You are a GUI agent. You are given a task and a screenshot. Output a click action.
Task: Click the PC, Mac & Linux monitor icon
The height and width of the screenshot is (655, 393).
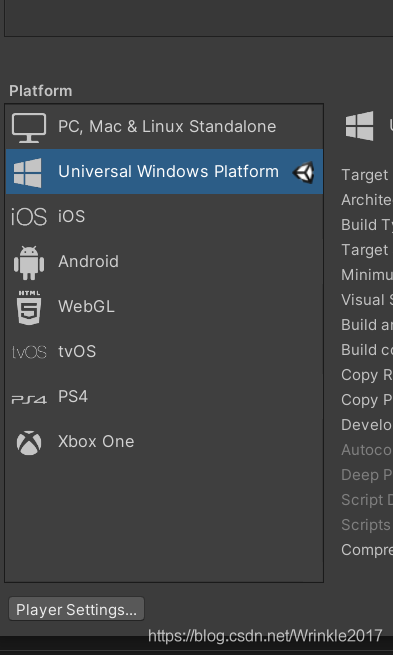click(x=29, y=127)
